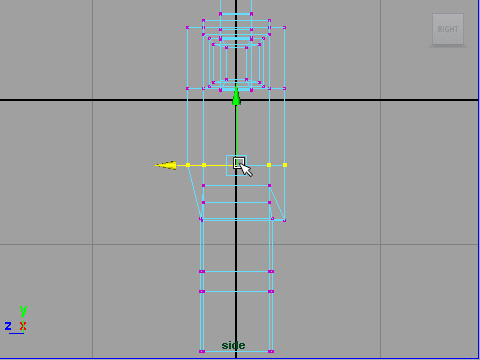Click the green line of the Y-axis handle
The width and height of the screenshot is (480, 360).
tap(236, 130)
